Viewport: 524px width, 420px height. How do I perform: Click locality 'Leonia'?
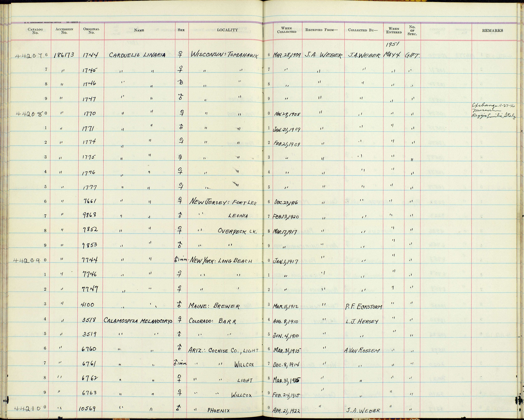(x=238, y=216)
